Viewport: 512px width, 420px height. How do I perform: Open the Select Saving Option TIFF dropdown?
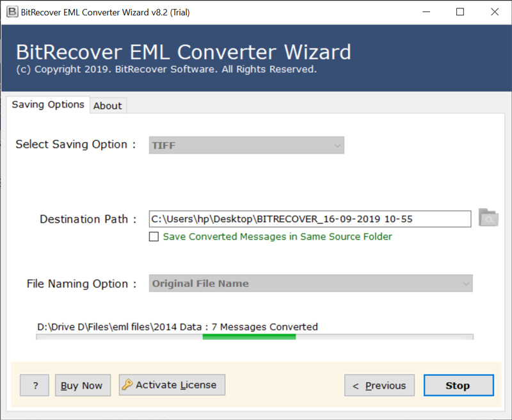point(246,145)
